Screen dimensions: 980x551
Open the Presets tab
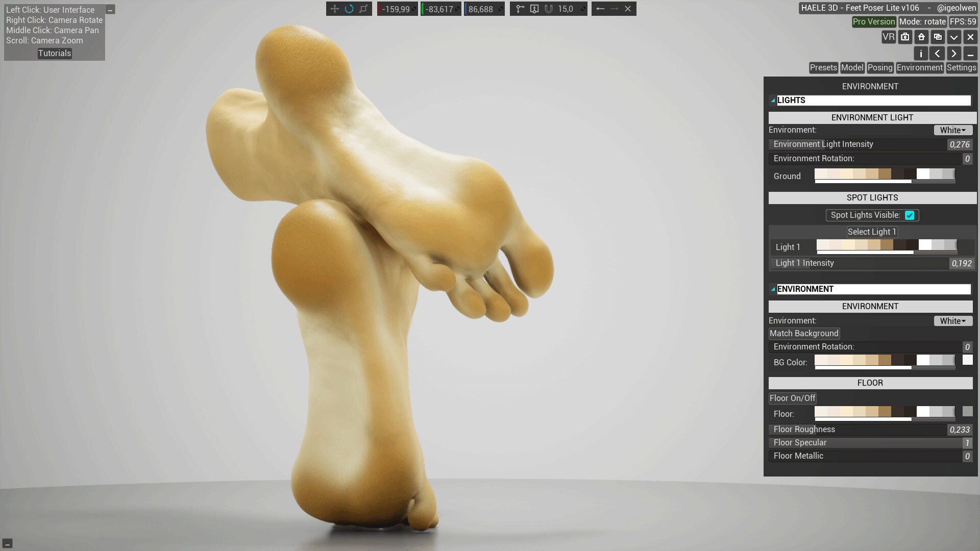tap(823, 67)
